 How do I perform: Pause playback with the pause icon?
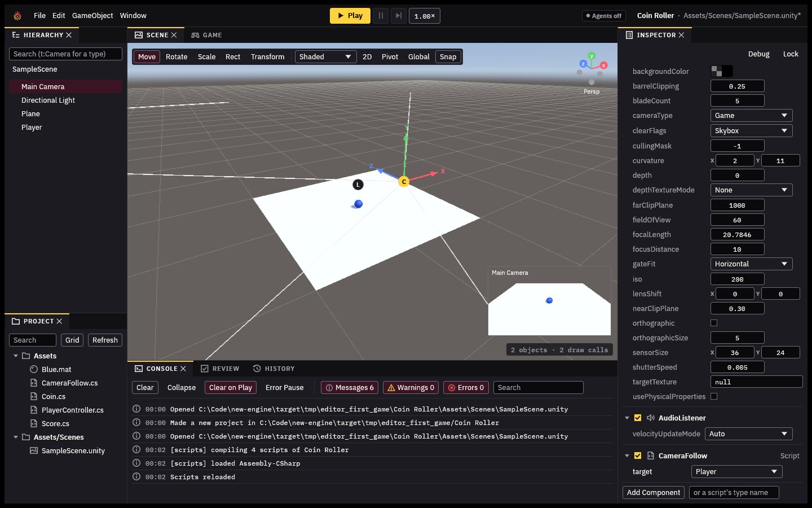click(381, 16)
